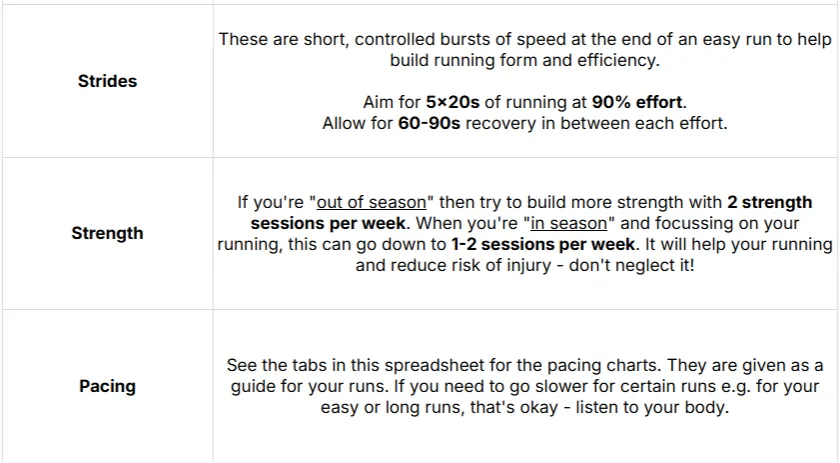This screenshot has height=463, width=840.
Task: Select the Pacing label cell
Action: tap(107, 386)
